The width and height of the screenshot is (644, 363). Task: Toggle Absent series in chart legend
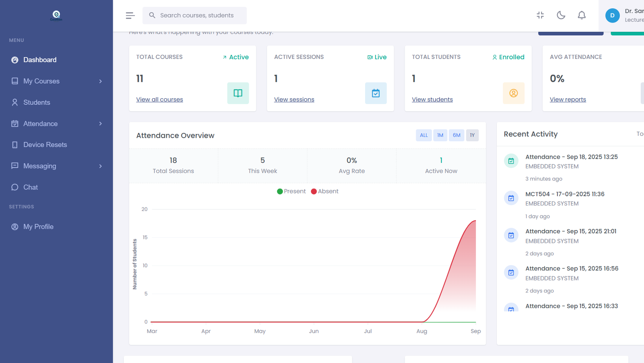pos(324,191)
